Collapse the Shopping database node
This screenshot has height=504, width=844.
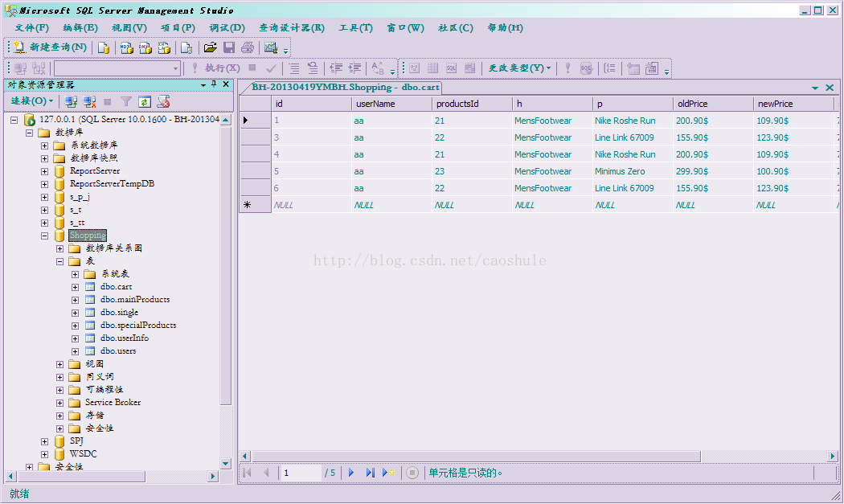click(45, 236)
